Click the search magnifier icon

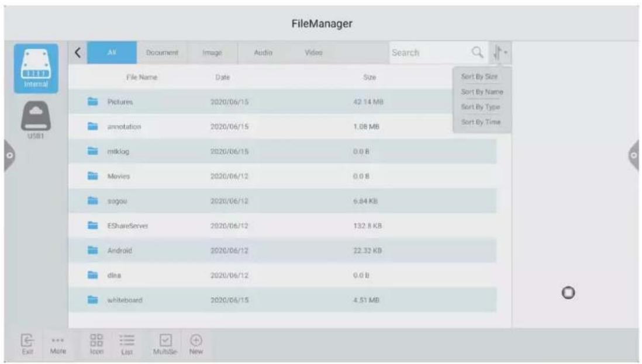477,53
